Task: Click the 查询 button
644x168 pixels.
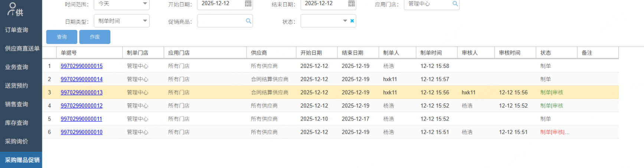Action: tap(62, 37)
